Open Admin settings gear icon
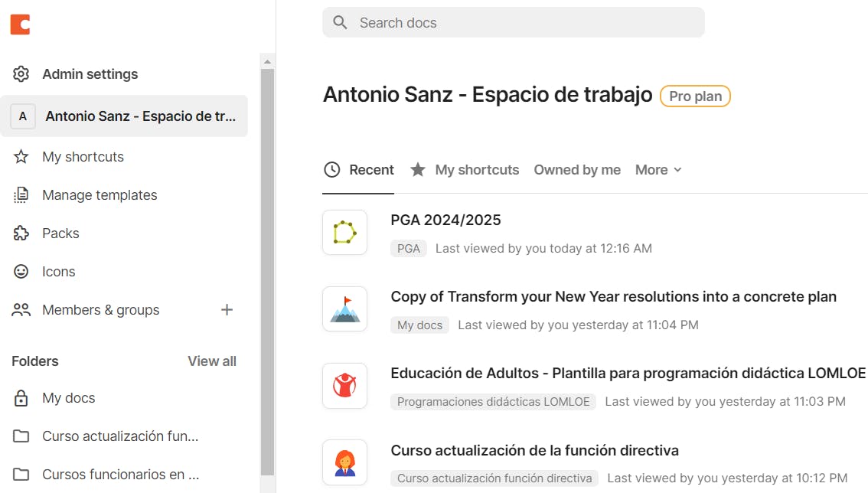The width and height of the screenshot is (868, 493). click(x=21, y=73)
